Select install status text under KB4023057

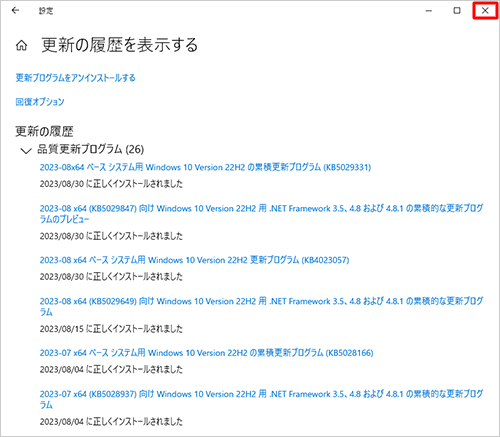tap(111, 276)
